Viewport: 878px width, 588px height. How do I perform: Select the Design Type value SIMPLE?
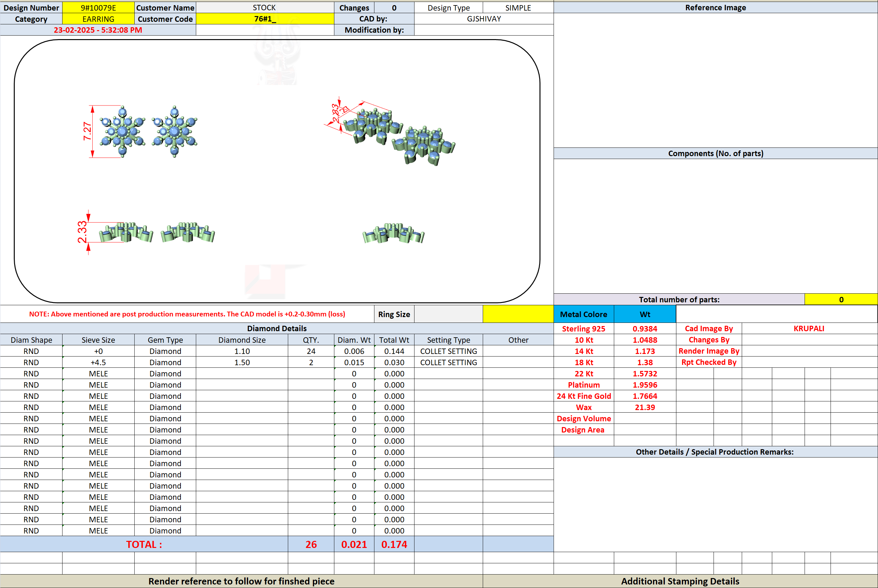coord(518,7)
